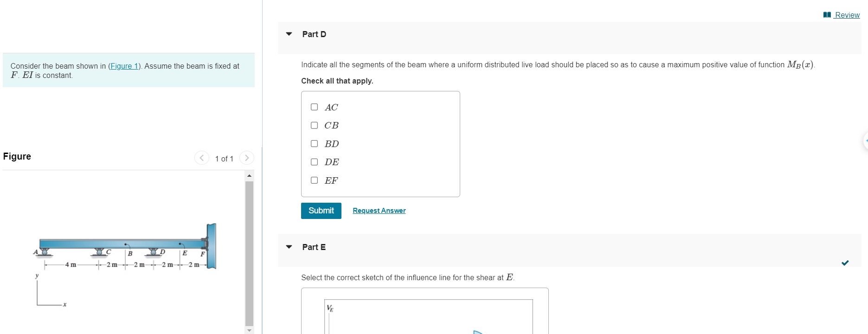This screenshot has height=334, width=868.
Task: Open Request Answer for Part D
Action: coord(379,210)
